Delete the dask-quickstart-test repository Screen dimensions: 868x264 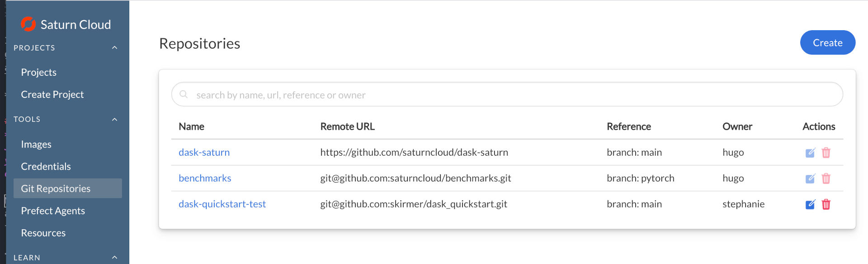[x=826, y=204]
